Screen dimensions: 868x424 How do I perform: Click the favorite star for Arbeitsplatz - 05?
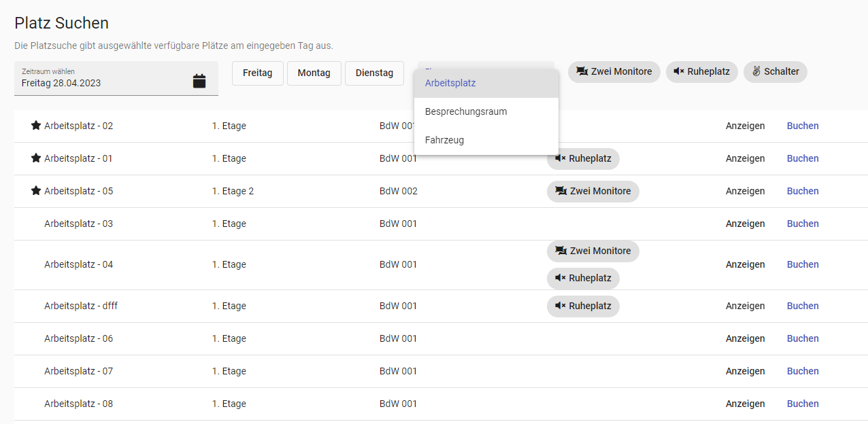click(x=36, y=191)
